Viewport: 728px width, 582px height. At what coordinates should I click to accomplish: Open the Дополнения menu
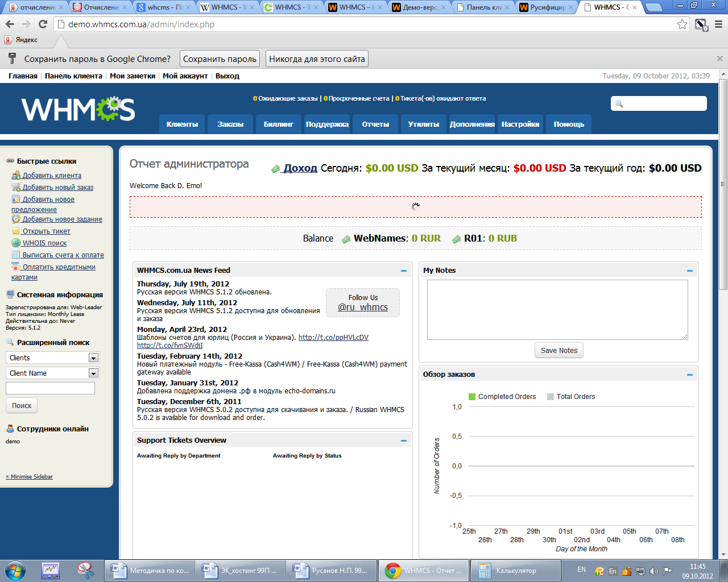(472, 124)
